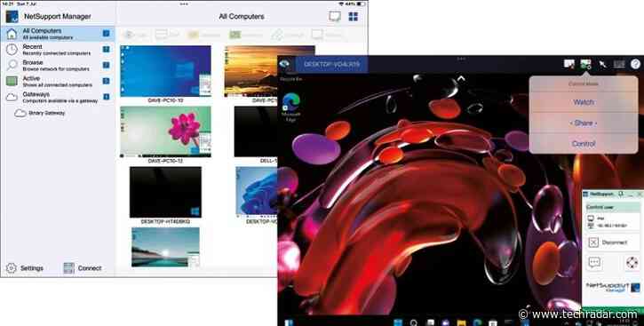Open the help question mark icon

point(635,64)
